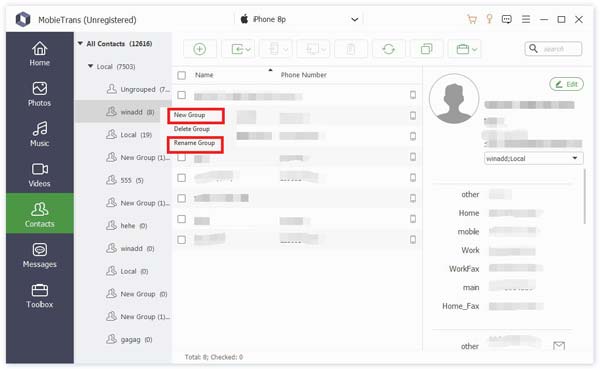Screen dimensions: 600x370
Task: Check the fourth contact row checkbox
Action: tap(182, 157)
